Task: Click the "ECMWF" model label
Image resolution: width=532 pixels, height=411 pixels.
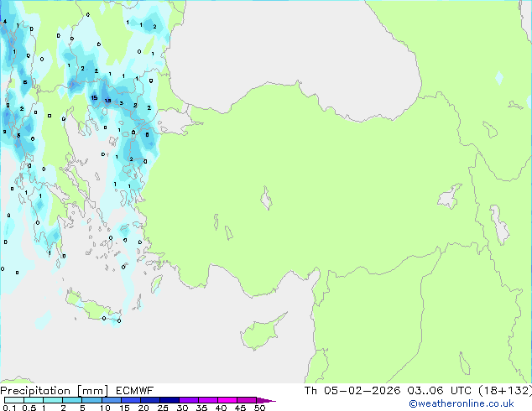Action: [134, 391]
